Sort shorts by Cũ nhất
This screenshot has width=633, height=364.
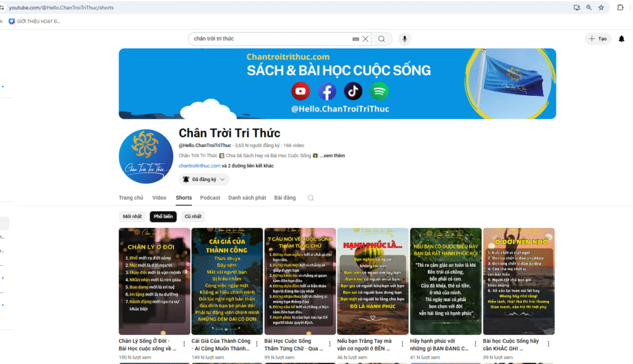coord(193,216)
